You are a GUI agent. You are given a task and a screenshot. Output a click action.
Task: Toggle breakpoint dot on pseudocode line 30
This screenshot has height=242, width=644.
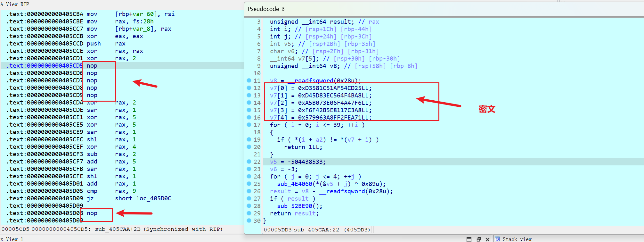[x=249, y=221]
